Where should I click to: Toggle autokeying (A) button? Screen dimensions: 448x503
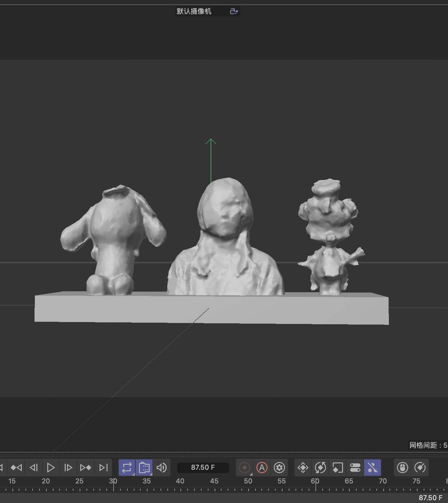point(262,468)
